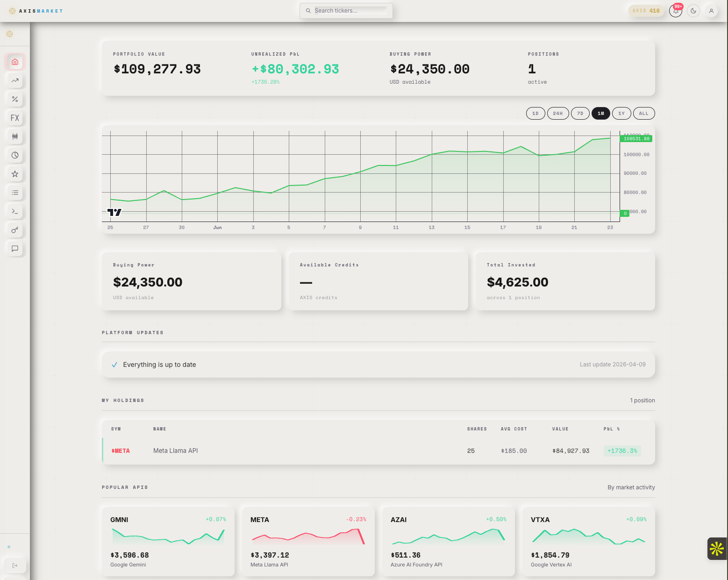
Task: Click the unrealized P&L +$80,302.93 figure
Action: click(295, 69)
